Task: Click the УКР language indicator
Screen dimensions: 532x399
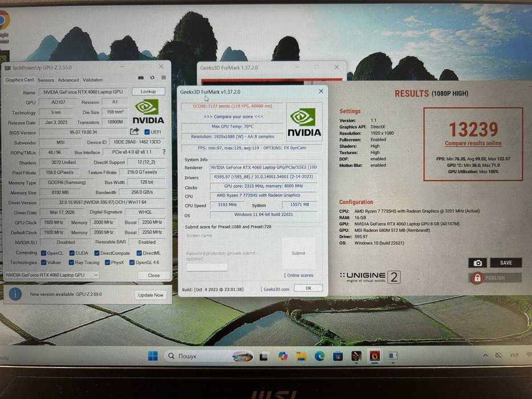Action: [x=514, y=355]
